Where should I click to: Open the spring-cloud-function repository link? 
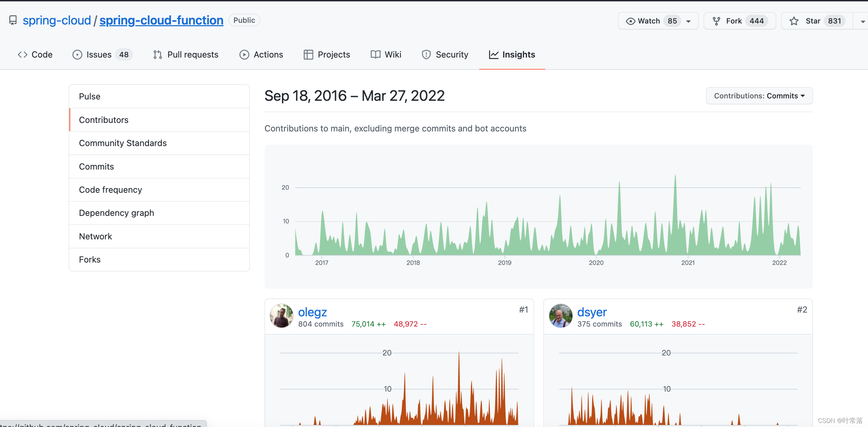click(x=161, y=20)
